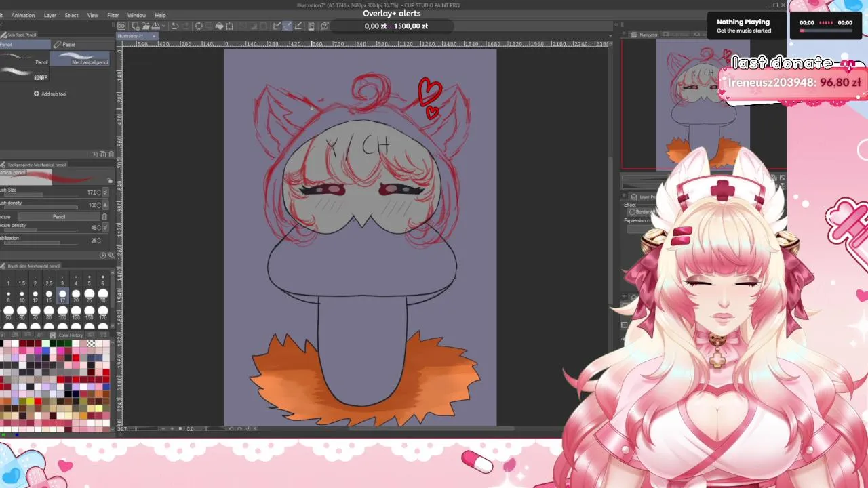Select brush size 170 preset
868x488 pixels.
(103, 312)
